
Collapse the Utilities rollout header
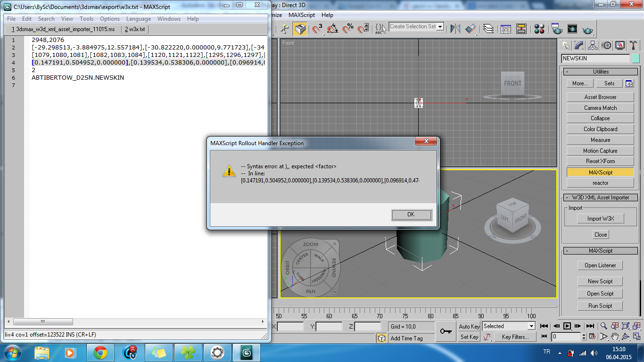[601, 72]
